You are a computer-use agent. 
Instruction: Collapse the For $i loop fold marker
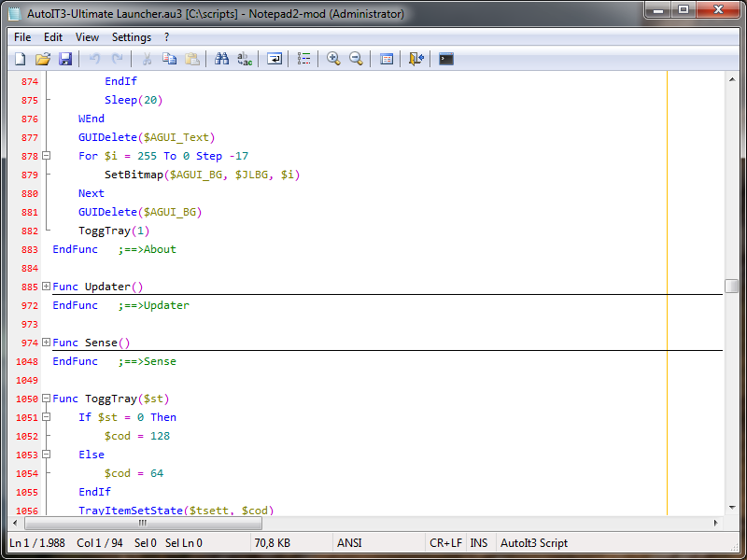tap(46, 156)
